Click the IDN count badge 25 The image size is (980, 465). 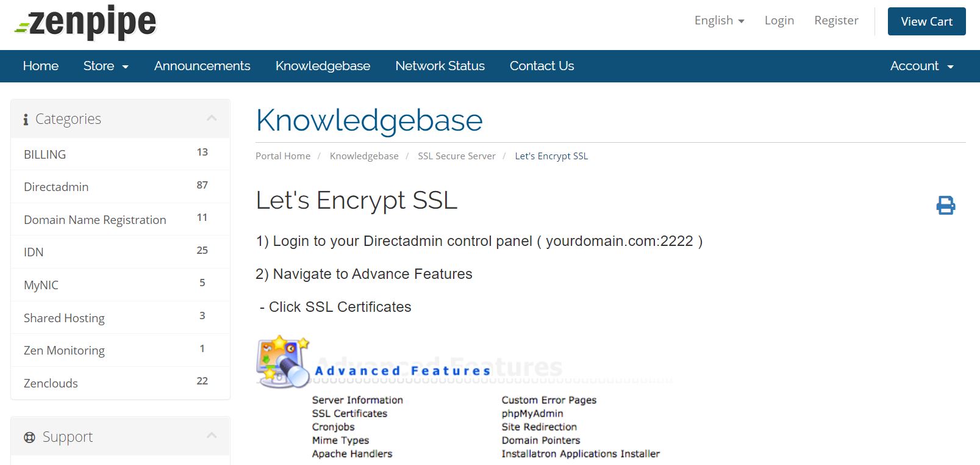(x=202, y=250)
